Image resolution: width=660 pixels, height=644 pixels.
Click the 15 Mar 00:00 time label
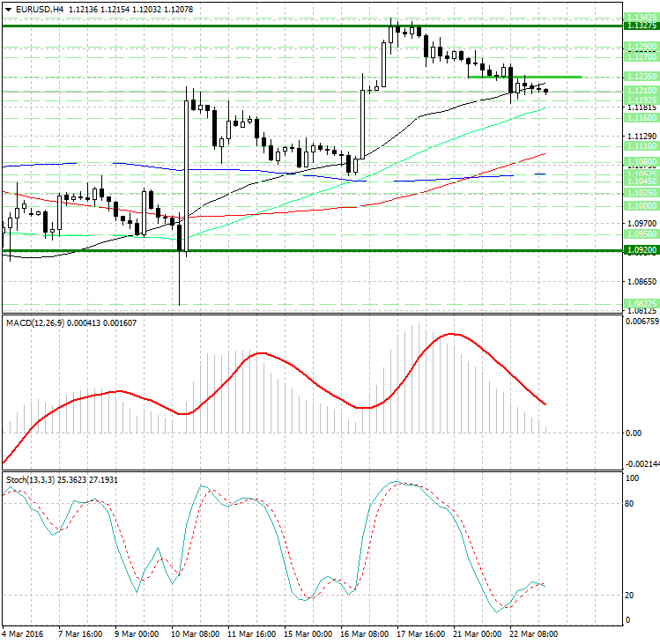point(308,634)
